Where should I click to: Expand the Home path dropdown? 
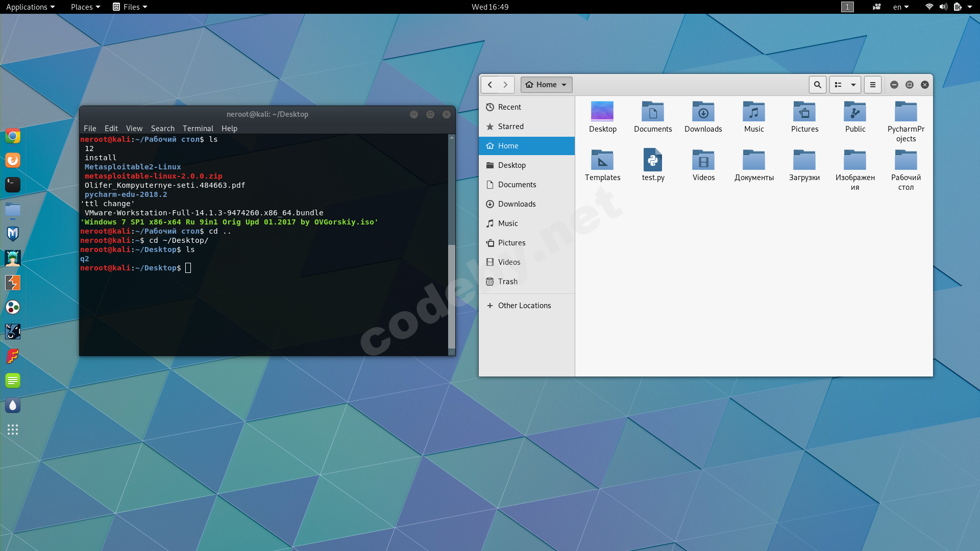pyautogui.click(x=546, y=85)
